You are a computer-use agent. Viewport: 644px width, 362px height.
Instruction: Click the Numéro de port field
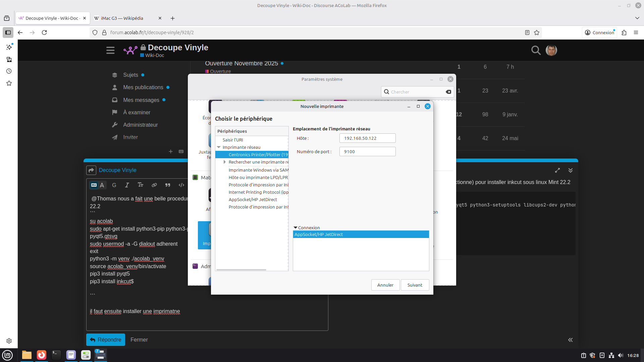367,152
